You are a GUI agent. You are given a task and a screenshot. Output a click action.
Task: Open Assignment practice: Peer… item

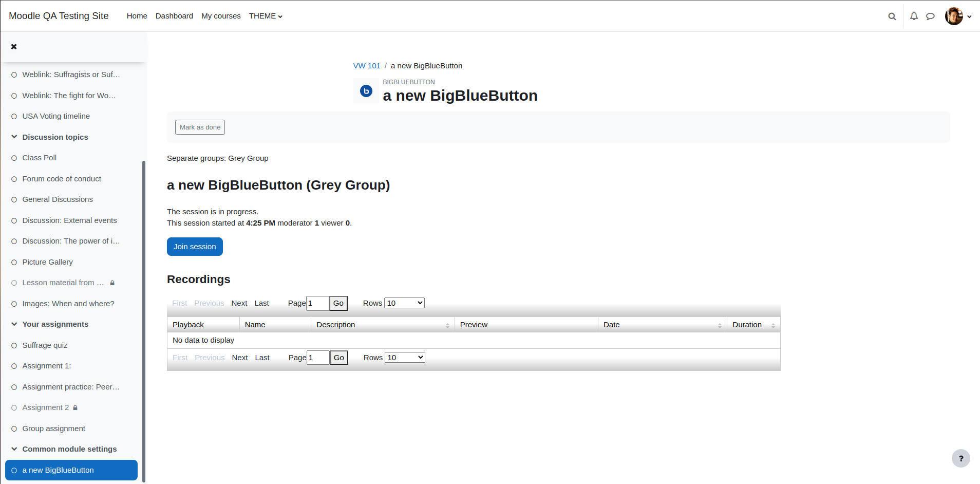[71, 387]
